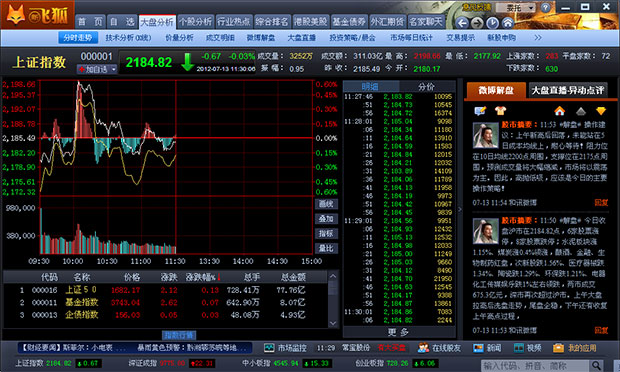Collapse the right panel with the divider arrow

pyautogui.click(x=459, y=210)
